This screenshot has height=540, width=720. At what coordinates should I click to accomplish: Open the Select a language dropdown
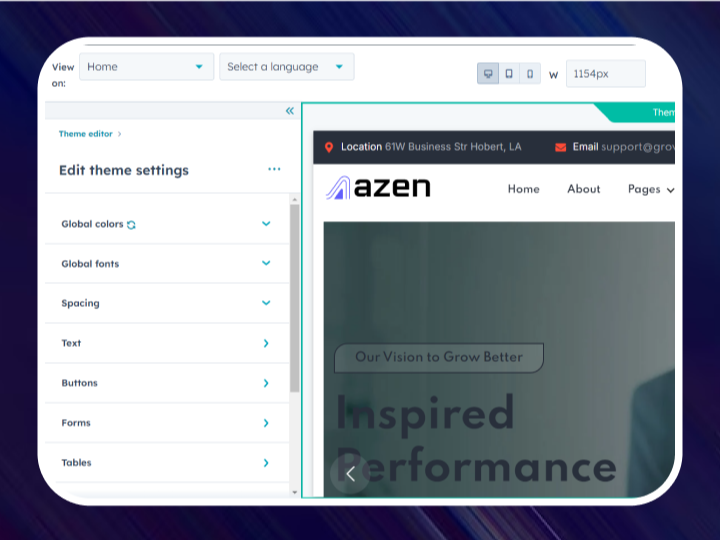287,67
